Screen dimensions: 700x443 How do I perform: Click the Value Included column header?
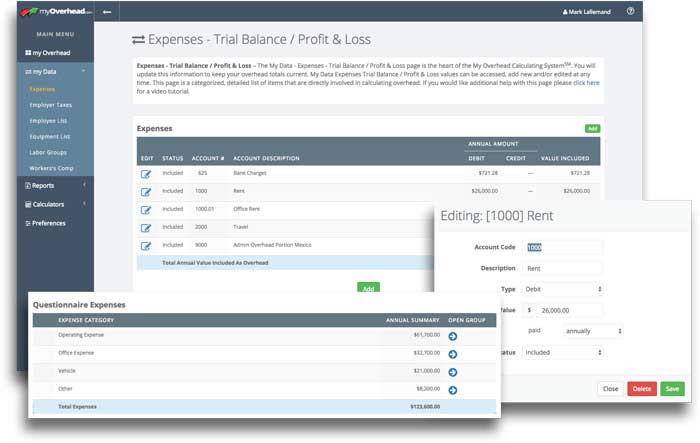click(565, 159)
